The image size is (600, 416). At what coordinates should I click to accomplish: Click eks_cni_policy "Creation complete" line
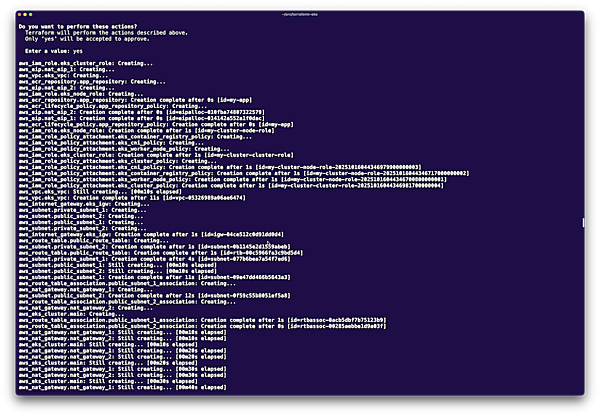220,168
